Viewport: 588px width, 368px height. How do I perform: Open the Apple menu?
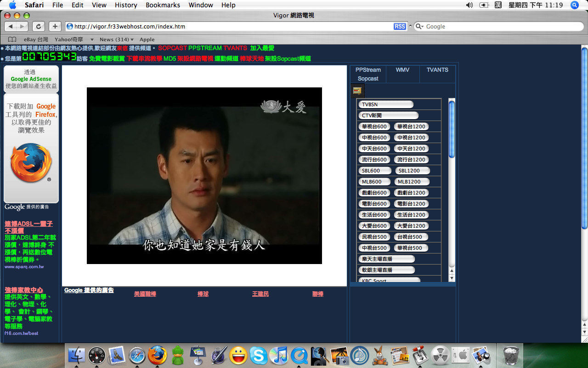[12, 5]
